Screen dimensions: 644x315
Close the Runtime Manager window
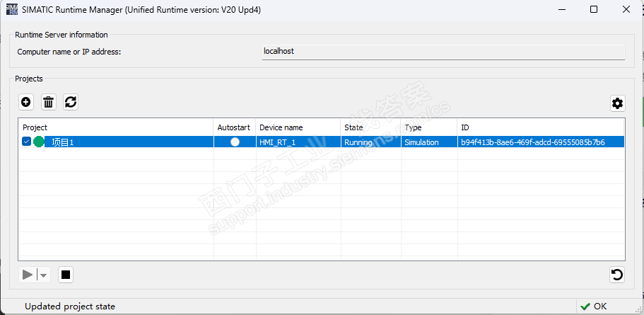[626, 9]
